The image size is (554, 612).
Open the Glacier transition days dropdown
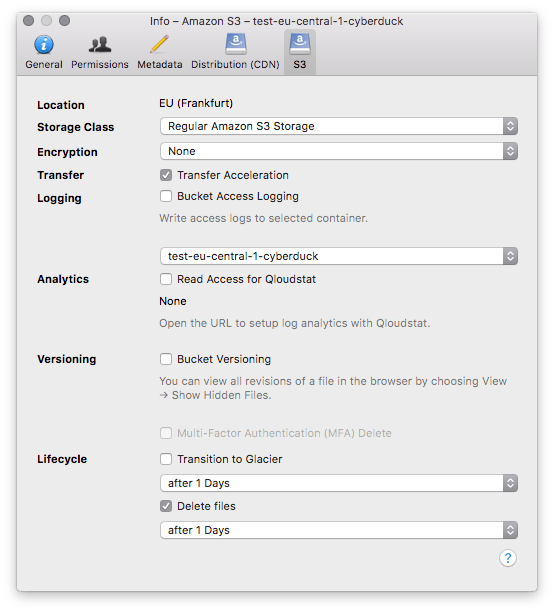tap(339, 483)
